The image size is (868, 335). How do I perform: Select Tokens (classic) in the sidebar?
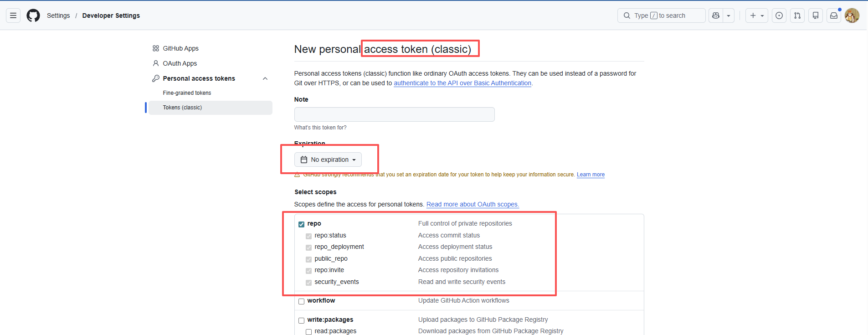coord(211,108)
